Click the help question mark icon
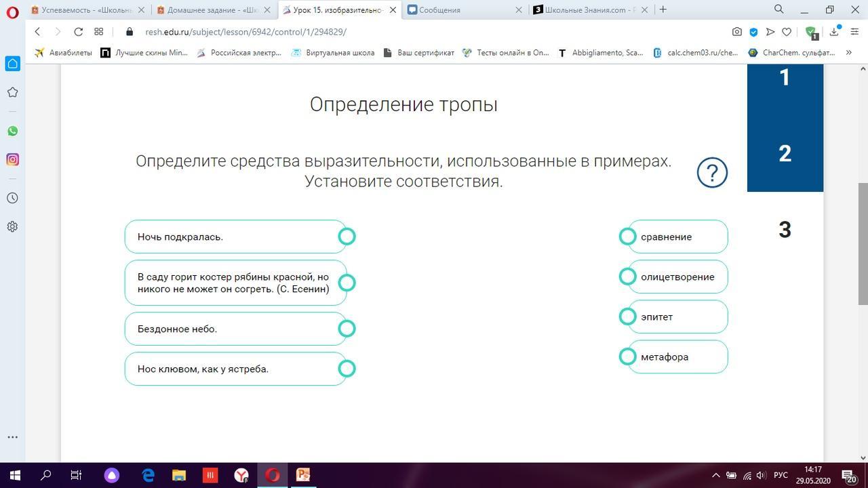Viewport: 868px width, 488px height. click(712, 173)
